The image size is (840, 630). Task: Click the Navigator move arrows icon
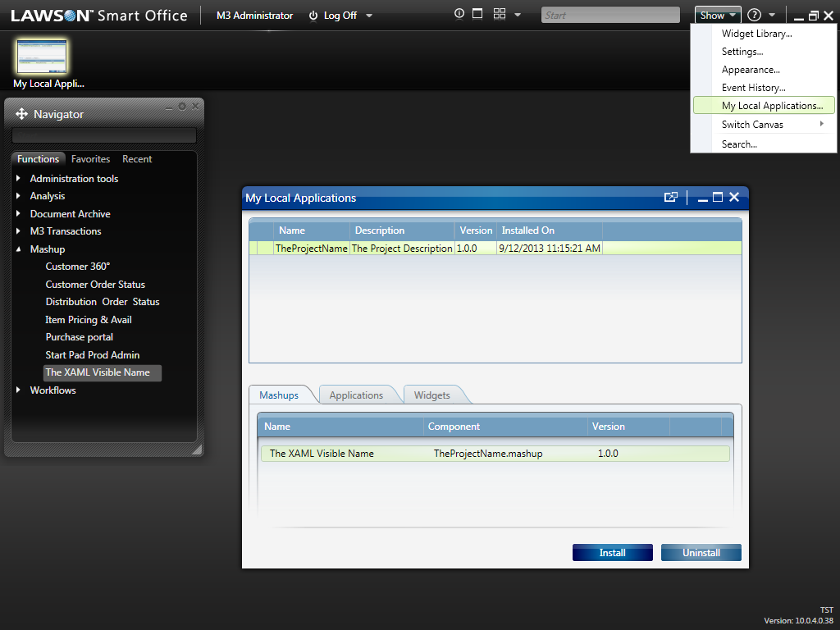pyautogui.click(x=21, y=114)
